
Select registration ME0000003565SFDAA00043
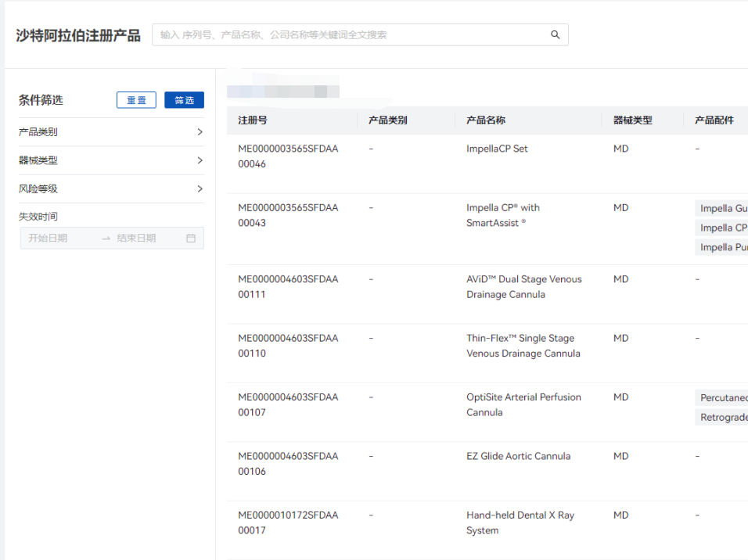click(x=288, y=216)
